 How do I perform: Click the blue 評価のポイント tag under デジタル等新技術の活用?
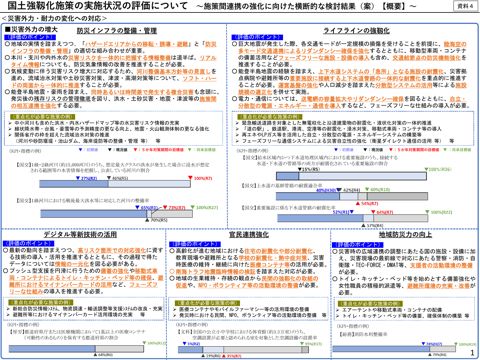tap(28, 244)
